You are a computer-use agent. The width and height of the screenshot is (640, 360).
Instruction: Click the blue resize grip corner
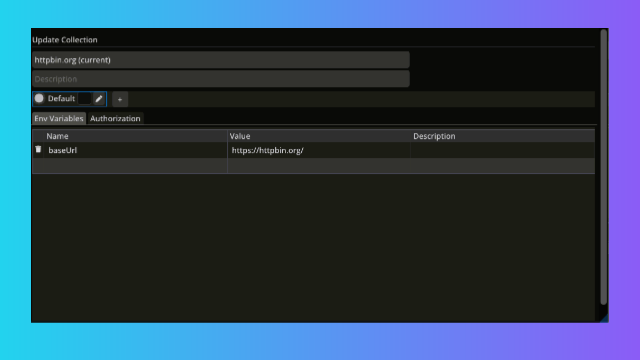[x=604, y=318]
